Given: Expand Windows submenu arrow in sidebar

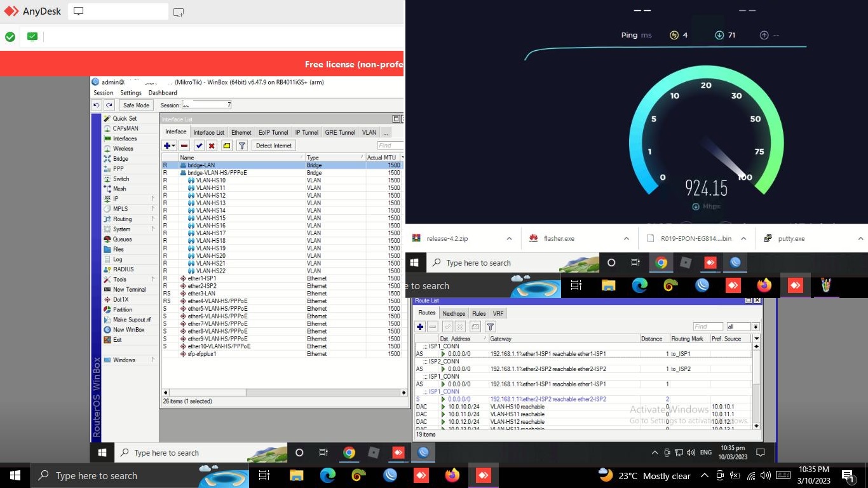Looking at the screenshot, I should (153, 360).
